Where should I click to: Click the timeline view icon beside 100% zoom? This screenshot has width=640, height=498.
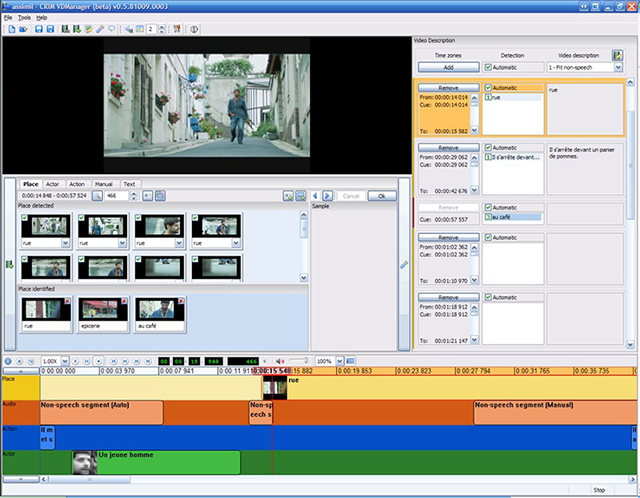(x=350, y=361)
